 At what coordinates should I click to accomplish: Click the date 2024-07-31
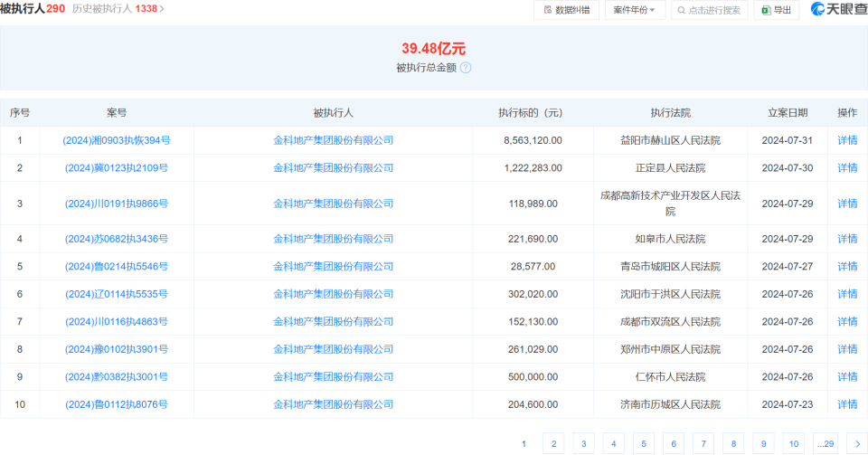[788, 140]
